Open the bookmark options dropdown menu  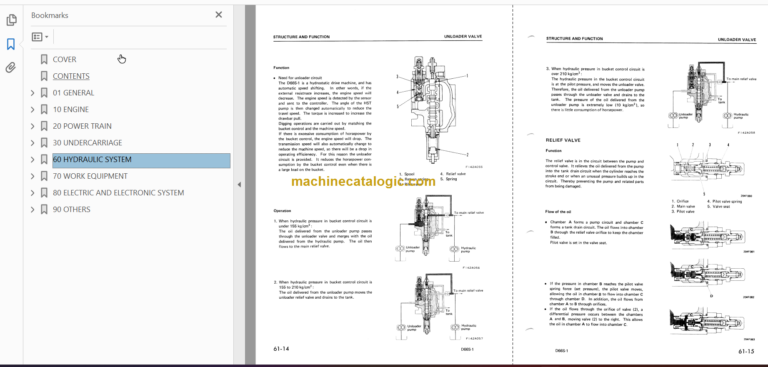[x=40, y=37]
